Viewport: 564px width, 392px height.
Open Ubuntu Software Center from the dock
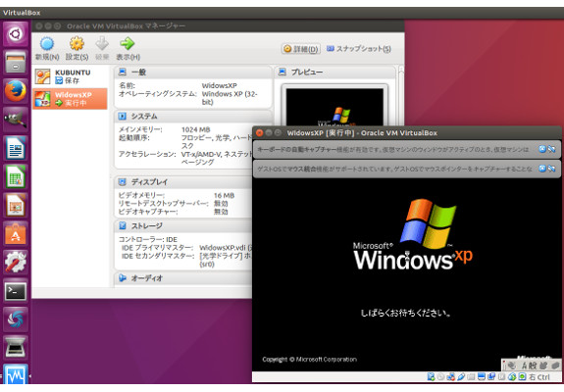[16, 233]
